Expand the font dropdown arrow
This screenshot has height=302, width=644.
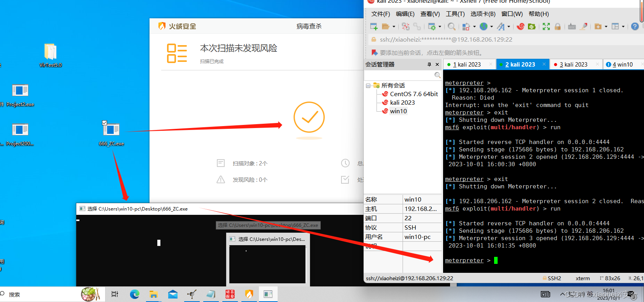509,26
